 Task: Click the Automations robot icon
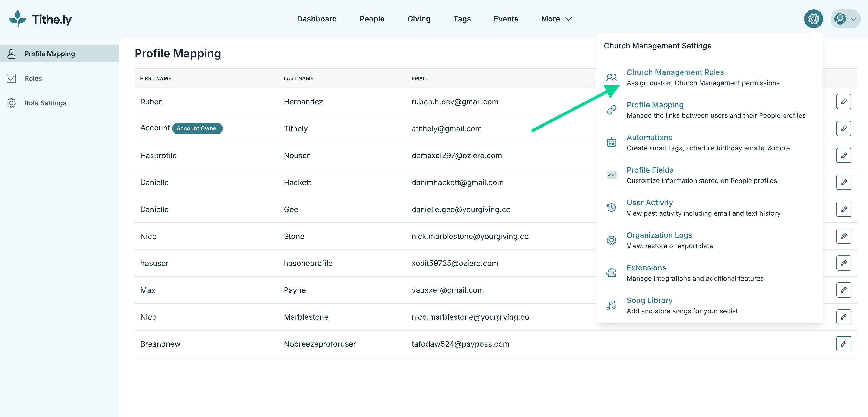click(611, 142)
